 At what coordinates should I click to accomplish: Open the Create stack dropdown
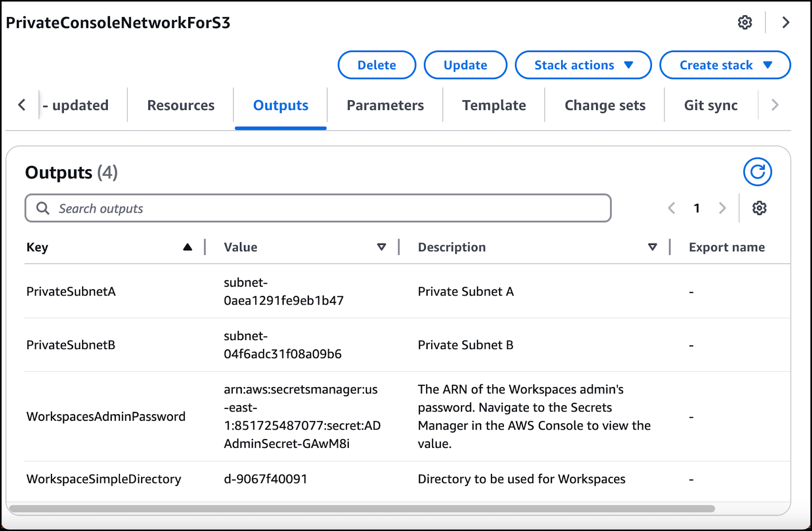pos(725,65)
